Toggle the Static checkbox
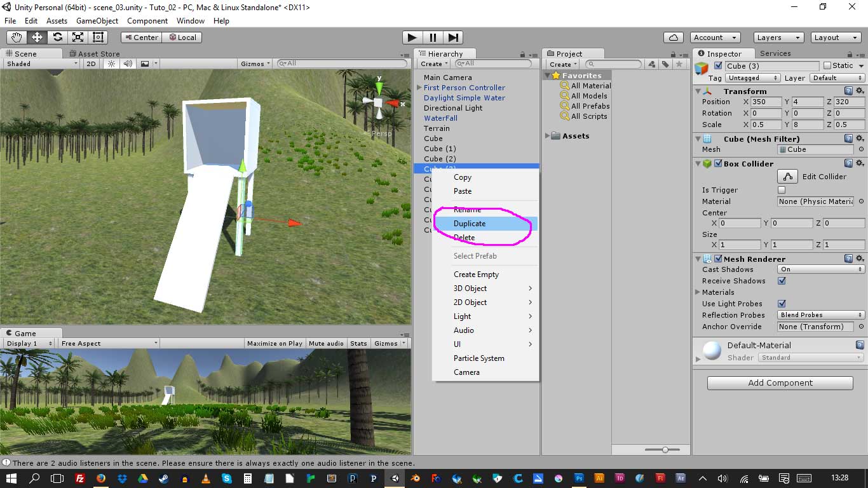 point(827,65)
